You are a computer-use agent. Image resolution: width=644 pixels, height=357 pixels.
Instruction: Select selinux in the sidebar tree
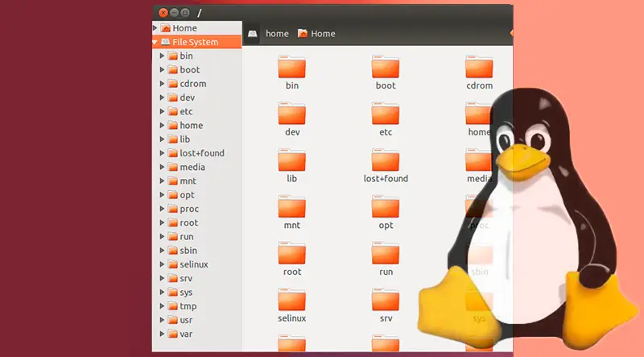click(x=194, y=264)
